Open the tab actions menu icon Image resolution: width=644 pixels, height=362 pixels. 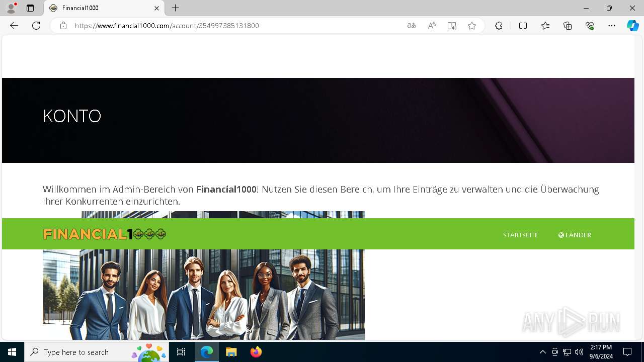pyautogui.click(x=30, y=8)
